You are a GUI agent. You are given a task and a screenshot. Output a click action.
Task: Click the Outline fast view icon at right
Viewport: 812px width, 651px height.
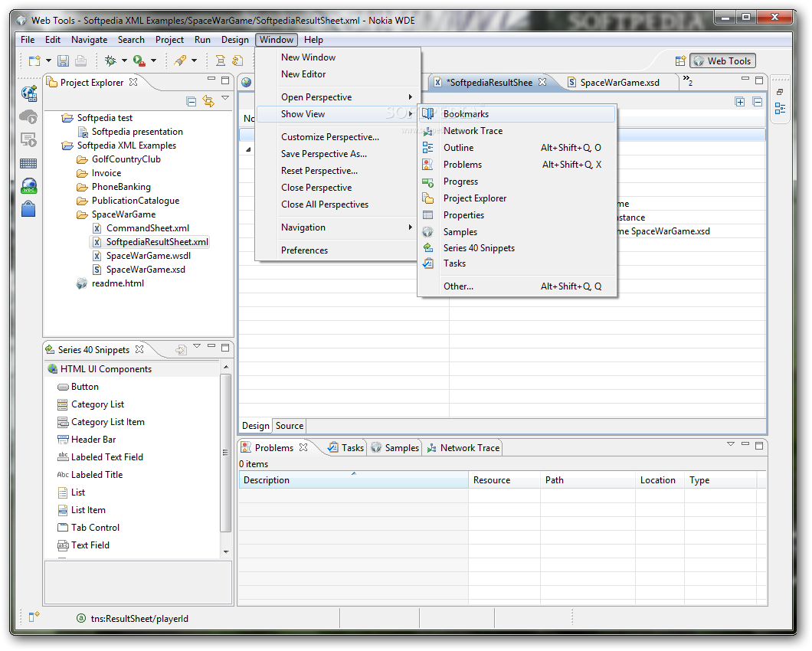click(x=780, y=109)
